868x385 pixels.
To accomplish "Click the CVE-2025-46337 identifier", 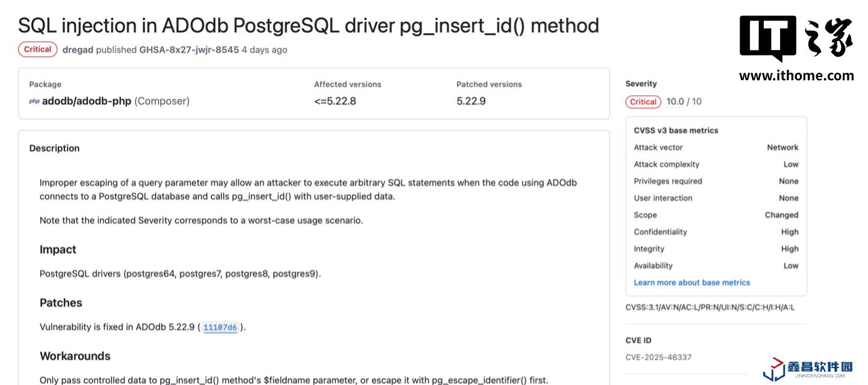I will coord(658,357).
